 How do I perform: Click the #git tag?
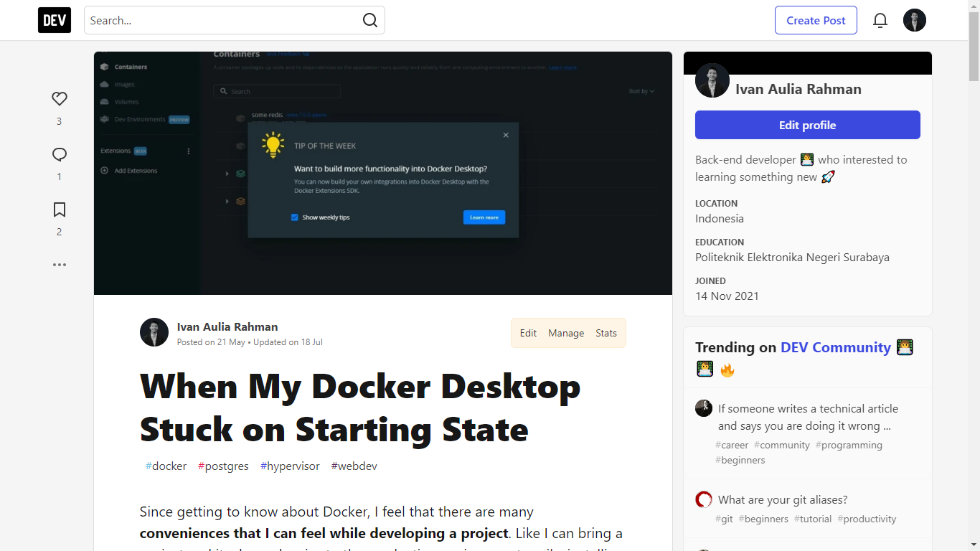[x=724, y=519]
